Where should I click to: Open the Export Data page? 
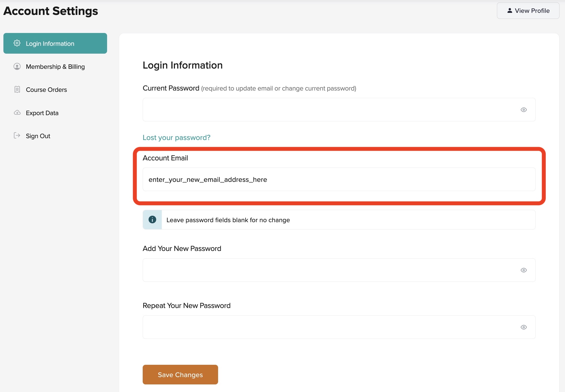click(x=42, y=113)
